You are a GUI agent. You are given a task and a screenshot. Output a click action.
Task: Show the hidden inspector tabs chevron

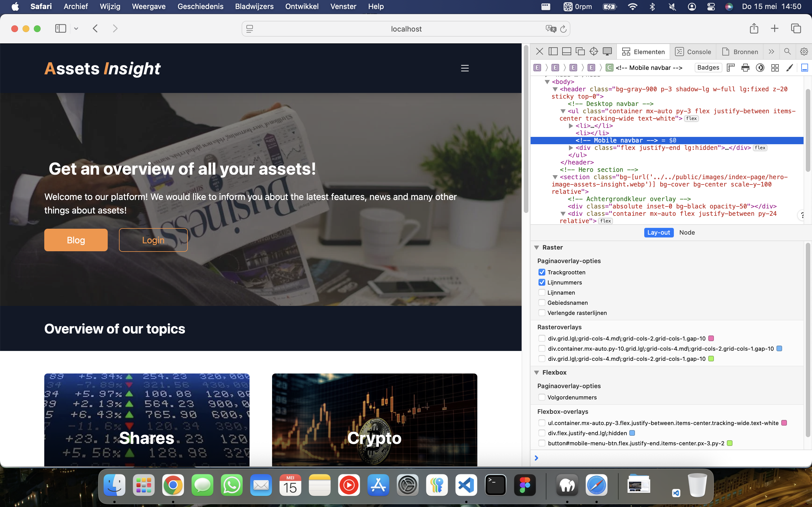tap(771, 52)
